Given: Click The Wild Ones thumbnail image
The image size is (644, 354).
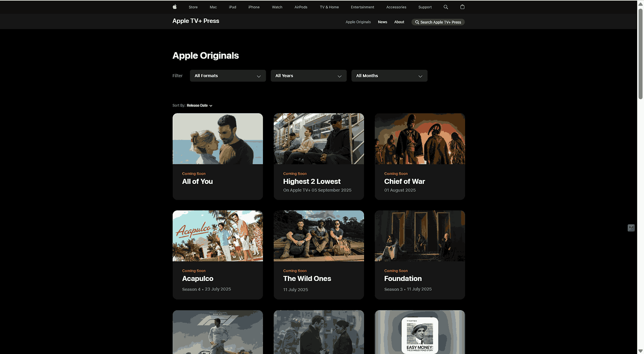Looking at the screenshot, I should click(x=319, y=236).
